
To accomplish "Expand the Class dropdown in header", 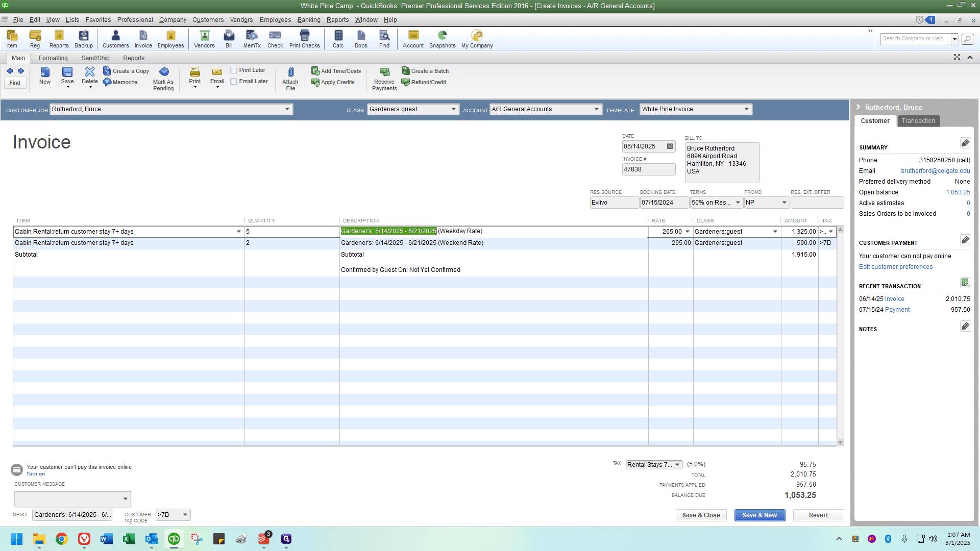I will pyautogui.click(x=454, y=109).
